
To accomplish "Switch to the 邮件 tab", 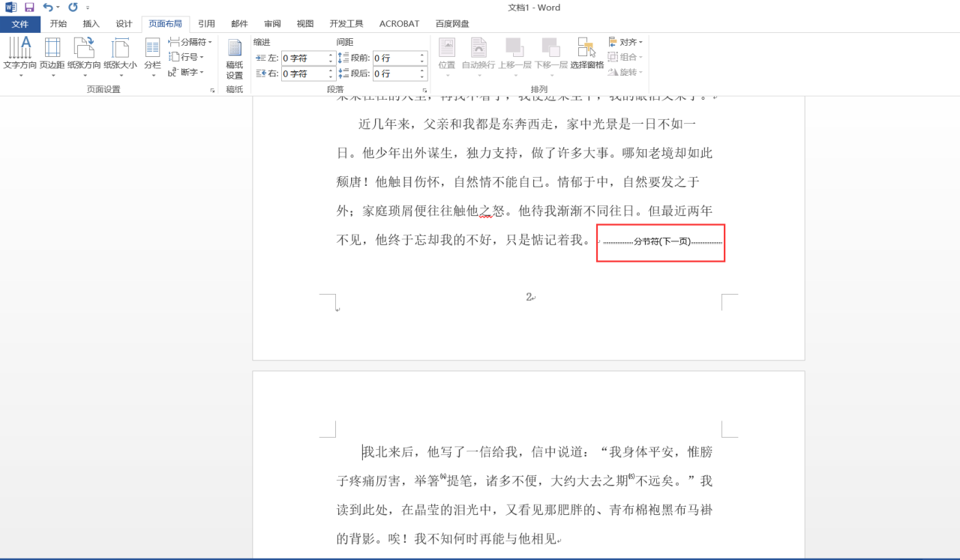I will point(239,24).
